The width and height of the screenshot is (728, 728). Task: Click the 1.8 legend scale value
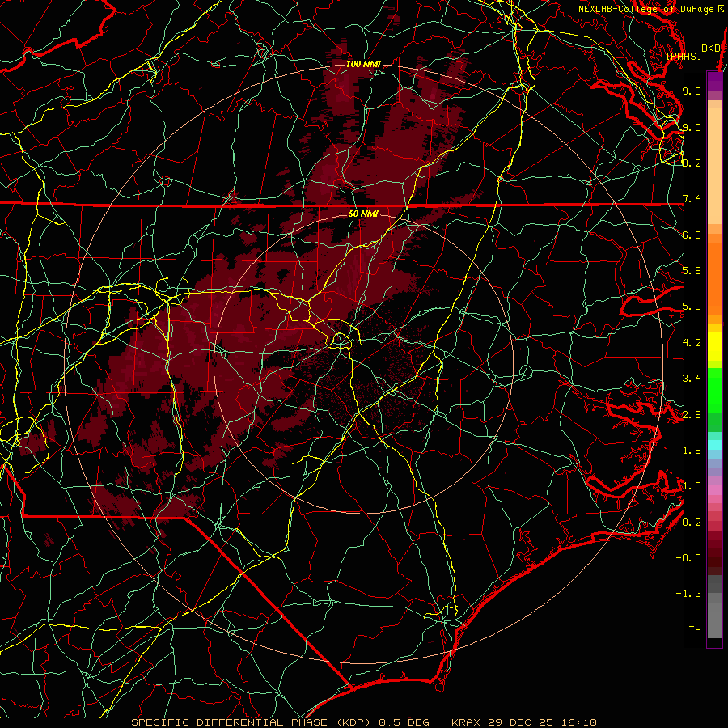click(x=692, y=451)
